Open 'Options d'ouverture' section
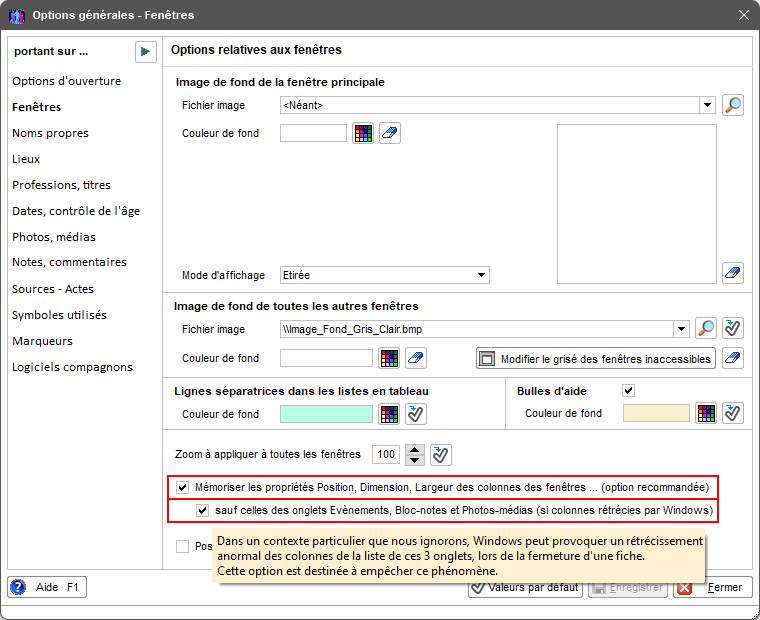The width and height of the screenshot is (760, 620). pyautogui.click(x=66, y=81)
